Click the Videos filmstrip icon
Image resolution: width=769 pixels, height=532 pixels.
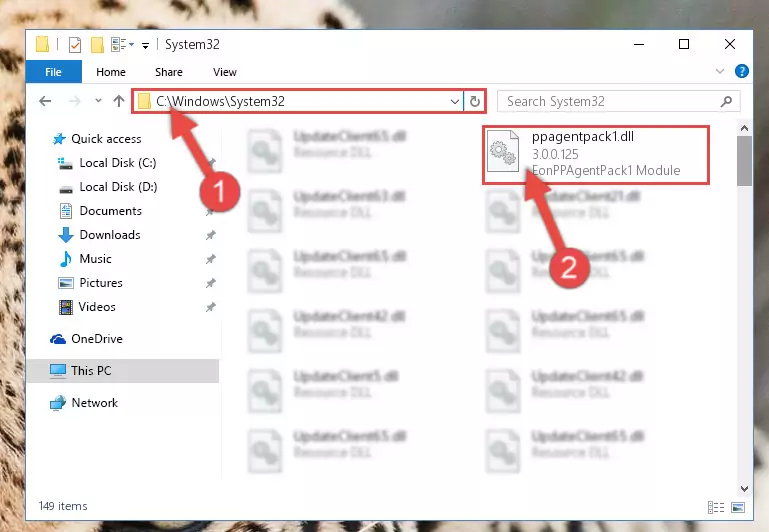[x=66, y=307]
